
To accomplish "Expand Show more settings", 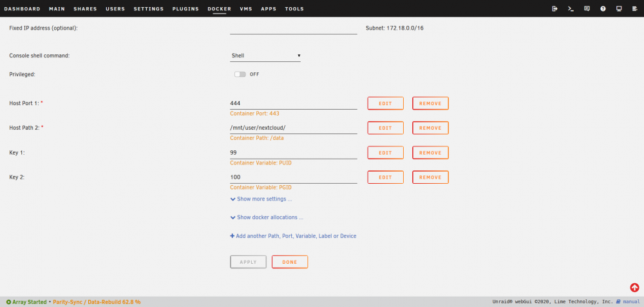I will pos(261,199).
